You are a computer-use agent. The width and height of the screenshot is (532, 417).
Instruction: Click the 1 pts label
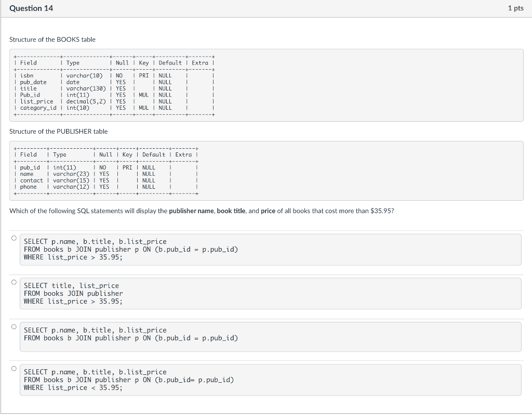point(515,8)
